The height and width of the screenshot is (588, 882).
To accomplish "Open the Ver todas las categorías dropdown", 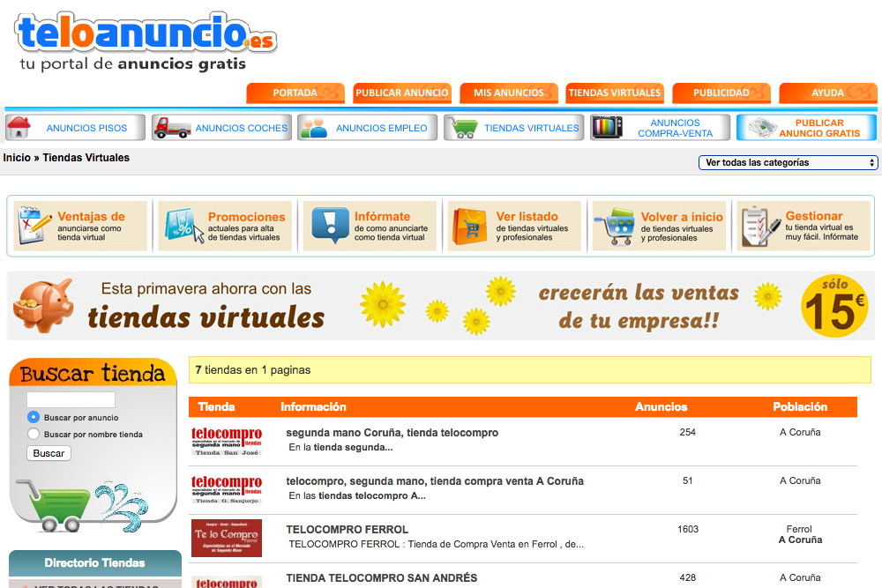I will pos(788,162).
